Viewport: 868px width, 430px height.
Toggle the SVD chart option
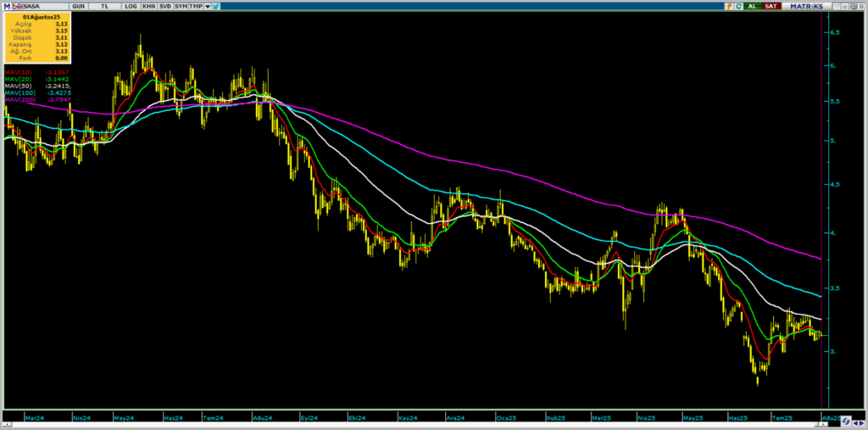pyautogui.click(x=165, y=6)
